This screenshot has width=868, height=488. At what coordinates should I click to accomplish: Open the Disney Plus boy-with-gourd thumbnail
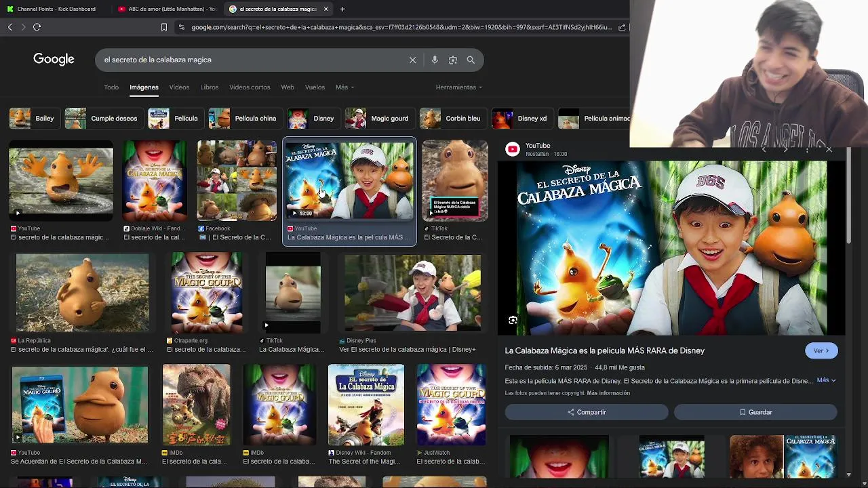coord(412,293)
